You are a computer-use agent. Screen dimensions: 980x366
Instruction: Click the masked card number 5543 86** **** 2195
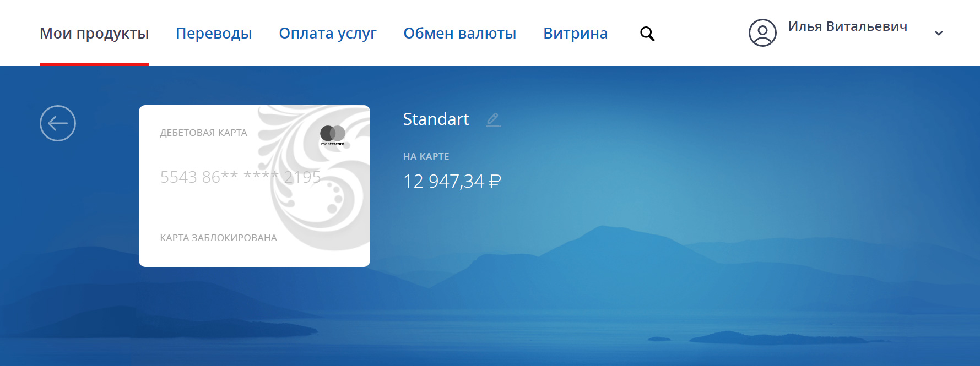coord(240,177)
